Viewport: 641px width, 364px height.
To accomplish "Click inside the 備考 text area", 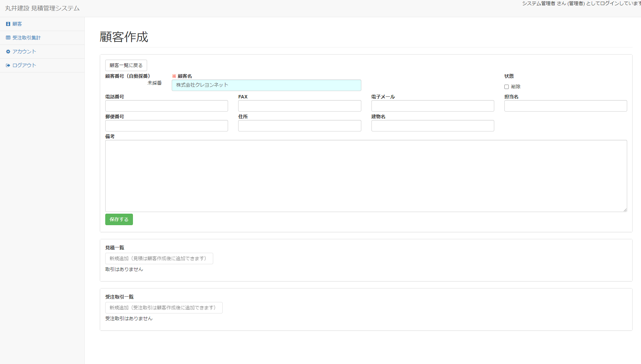I will (366, 176).
